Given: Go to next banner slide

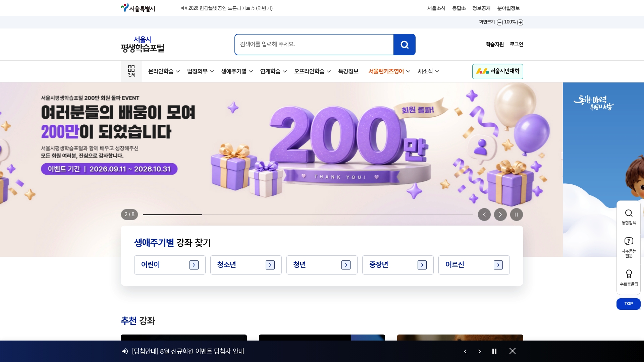Looking at the screenshot, I should pyautogui.click(x=500, y=215).
